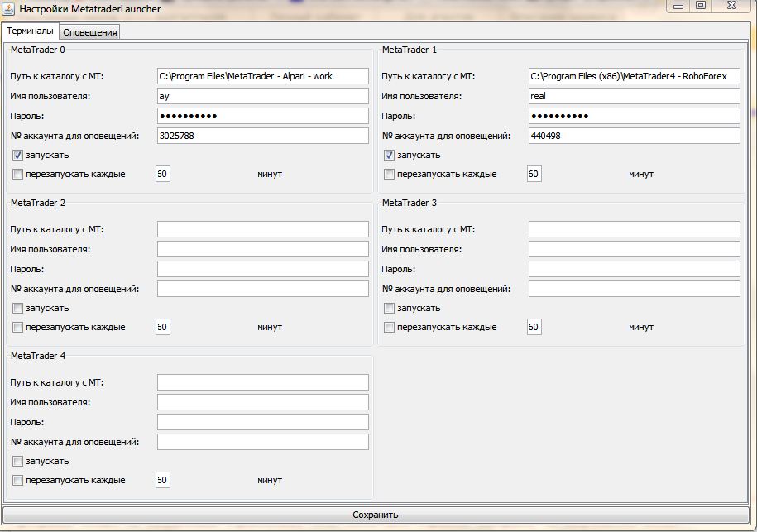Click MetaTrader 4 password field
757x532 pixels.
[x=262, y=422]
